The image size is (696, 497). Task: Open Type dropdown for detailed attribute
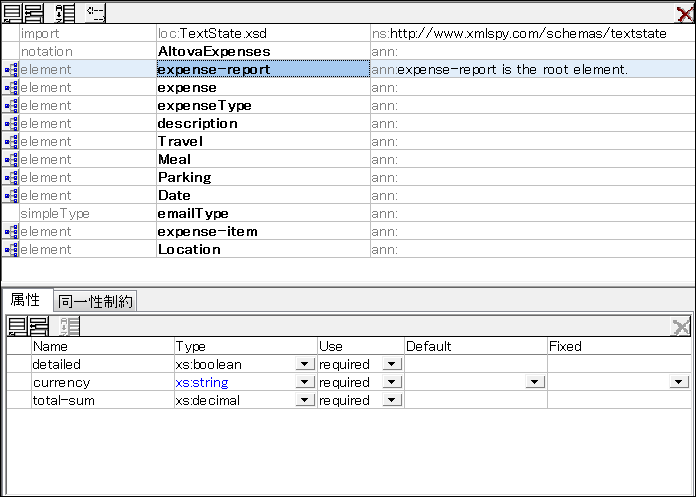pos(305,364)
